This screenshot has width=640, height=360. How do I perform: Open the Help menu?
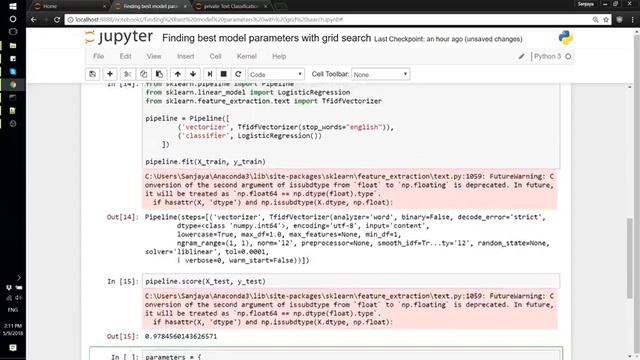click(279, 56)
